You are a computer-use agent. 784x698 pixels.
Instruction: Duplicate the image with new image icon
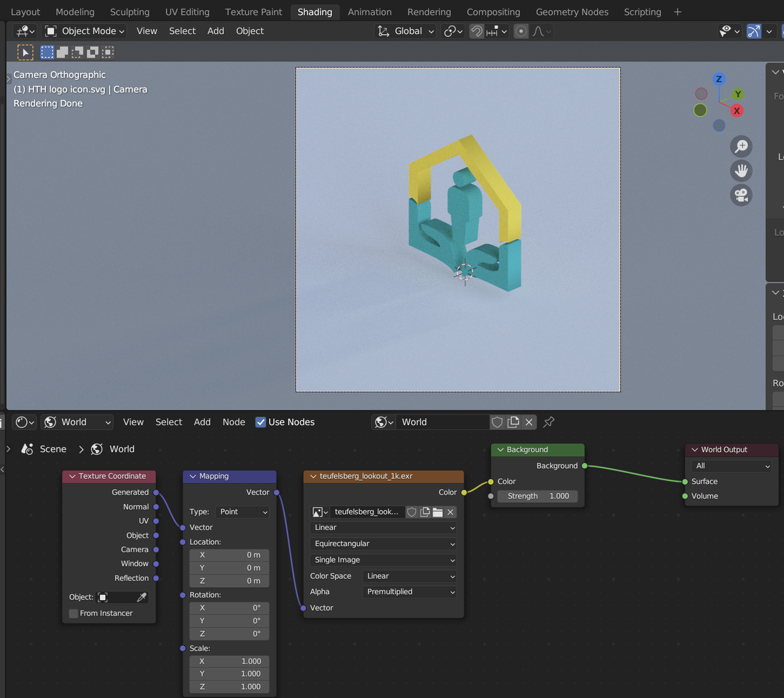click(425, 512)
